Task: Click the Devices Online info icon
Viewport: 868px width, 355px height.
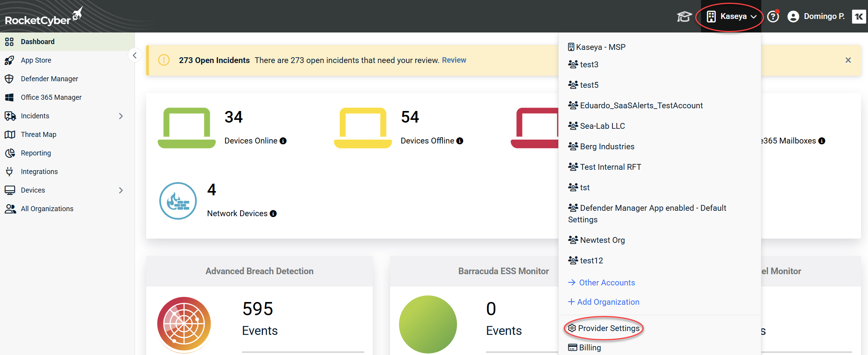Action: [283, 141]
